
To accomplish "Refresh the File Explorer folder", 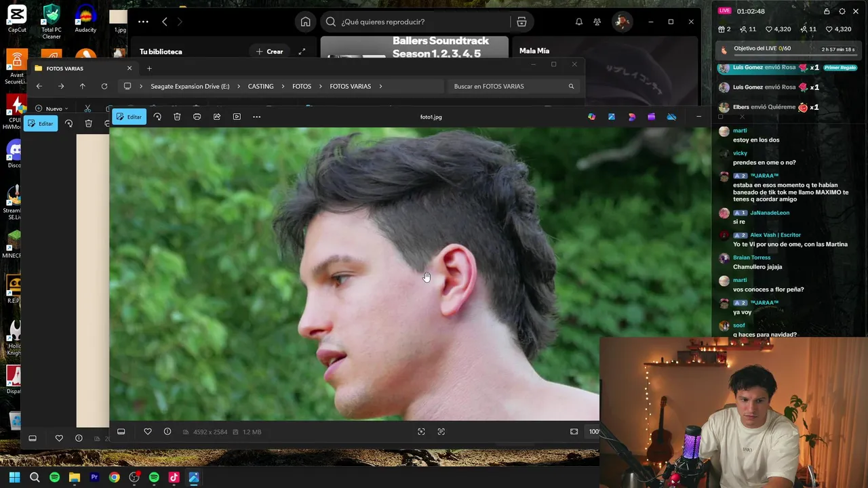I will [104, 86].
